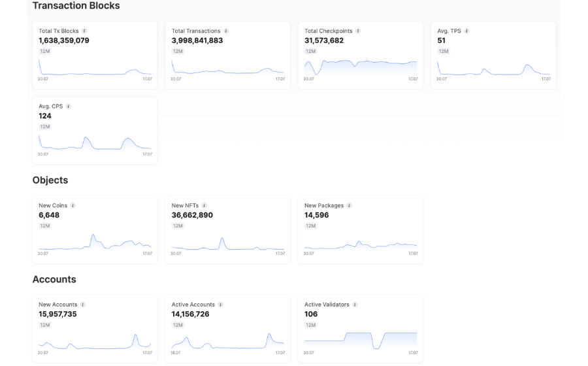Click 12M badge in New Accounts card
The height and width of the screenshot is (366, 588).
[x=45, y=325]
